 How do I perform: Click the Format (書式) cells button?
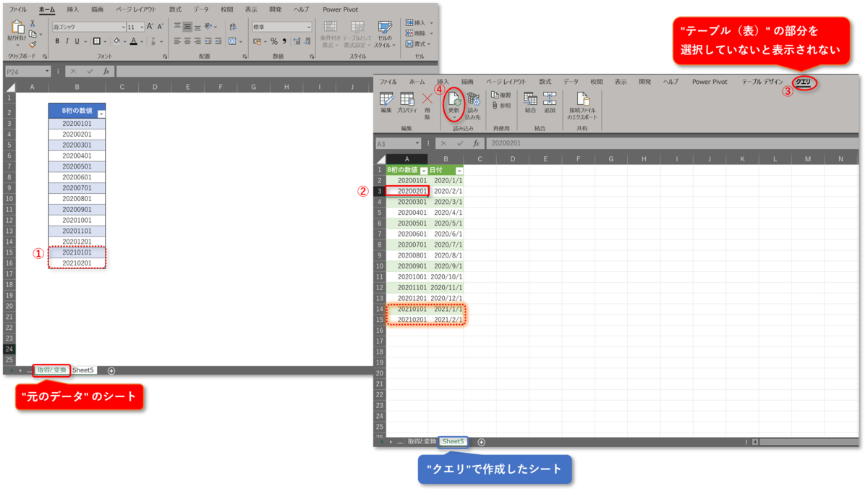click(420, 43)
